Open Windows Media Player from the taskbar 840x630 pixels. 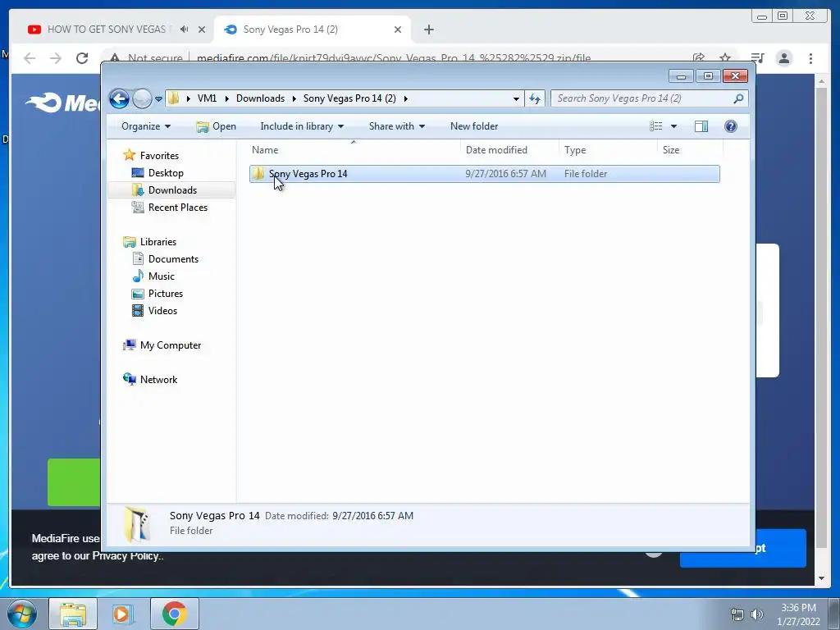[x=121, y=614]
